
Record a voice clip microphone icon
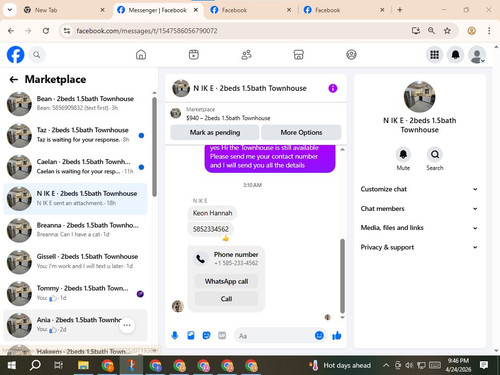click(x=175, y=335)
